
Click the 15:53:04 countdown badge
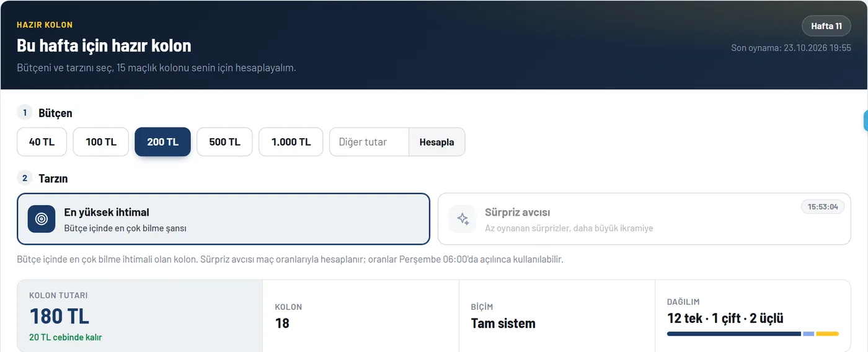[823, 206]
